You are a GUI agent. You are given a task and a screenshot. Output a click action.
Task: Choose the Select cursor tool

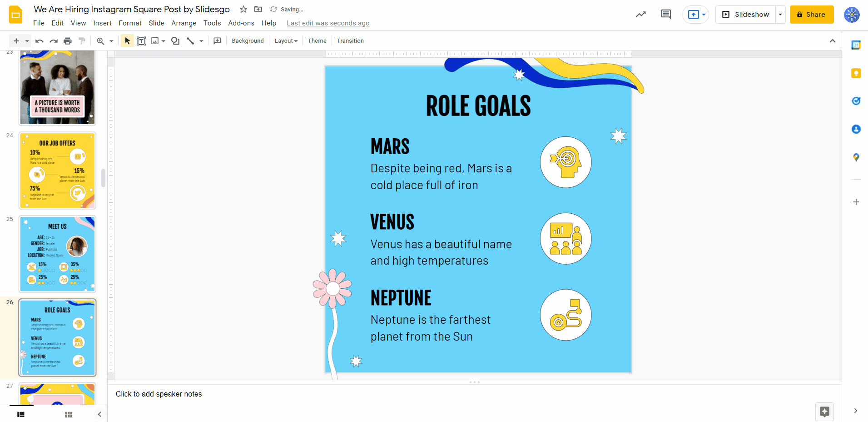click(127, 41)
